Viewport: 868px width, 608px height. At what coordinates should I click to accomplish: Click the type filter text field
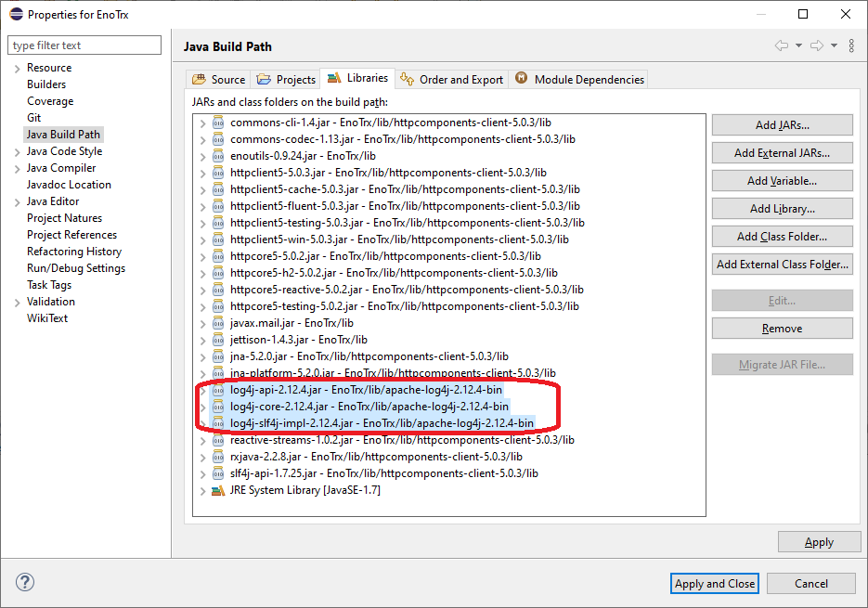pyautogui.click(x=84, y=45)
